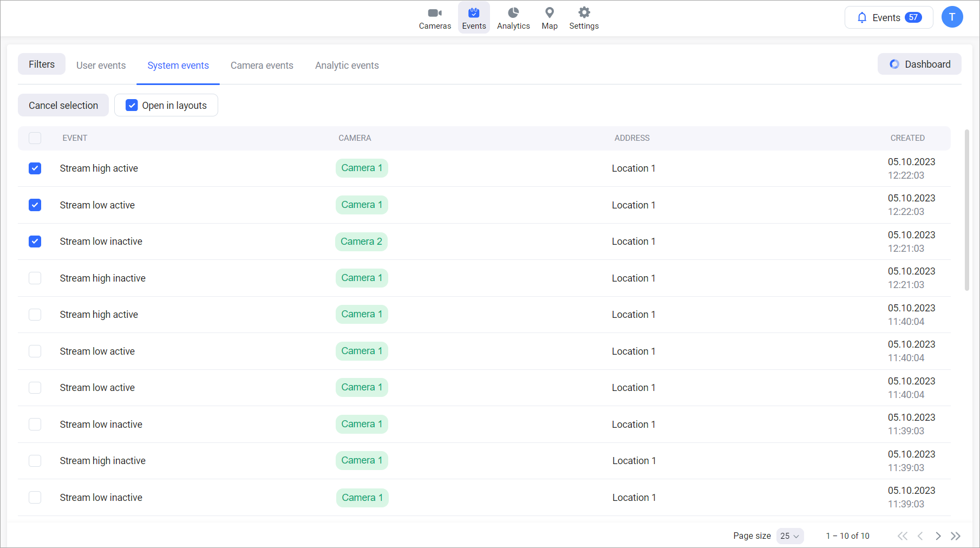Switch to the Camera events tab

coord(262,66)
